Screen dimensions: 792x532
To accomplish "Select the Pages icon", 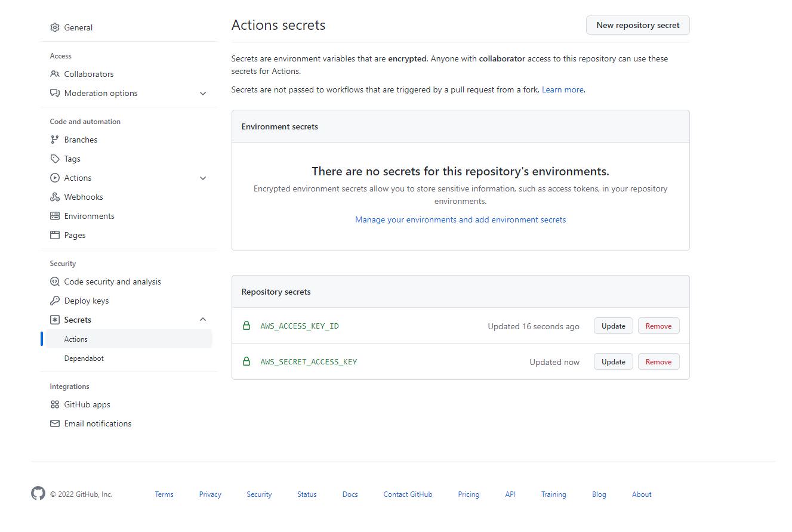I will pos(54,234).
